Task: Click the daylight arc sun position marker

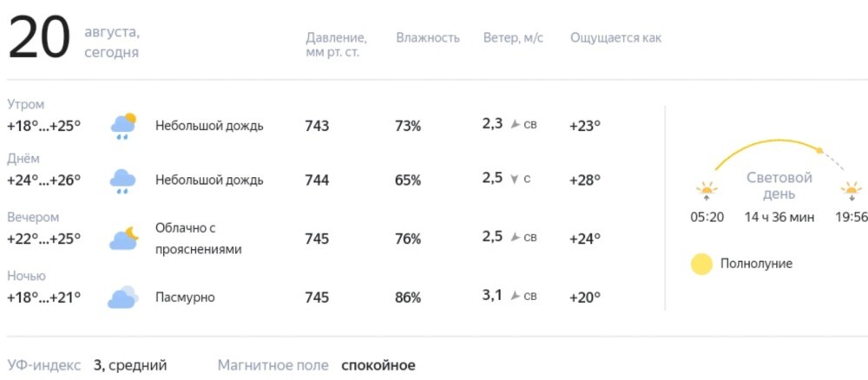Action: coord(821,150)
